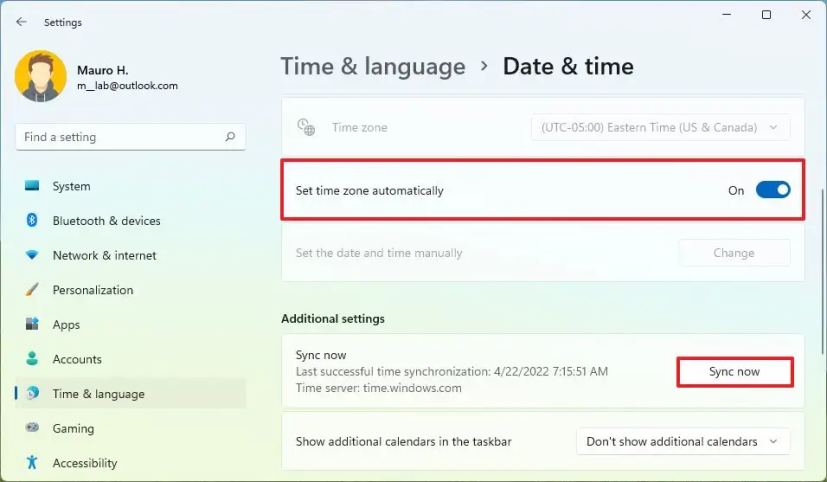Click m_lab@outlook.com account email
827x482 pixels.
click(128, 85)
